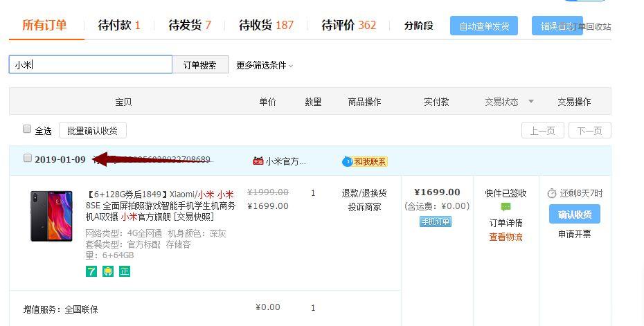Click 批量确认收货 button
Screen dimensions: 644x326
(92, 131)
